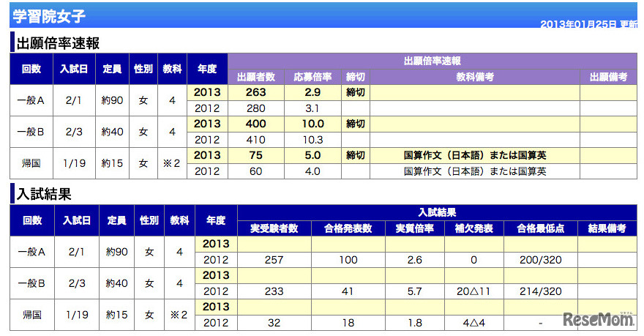Click 一般B in the 入試結果 table
The height and width of the screenshot is (336, 644).
pyautogui.click(x=31, y=283)
